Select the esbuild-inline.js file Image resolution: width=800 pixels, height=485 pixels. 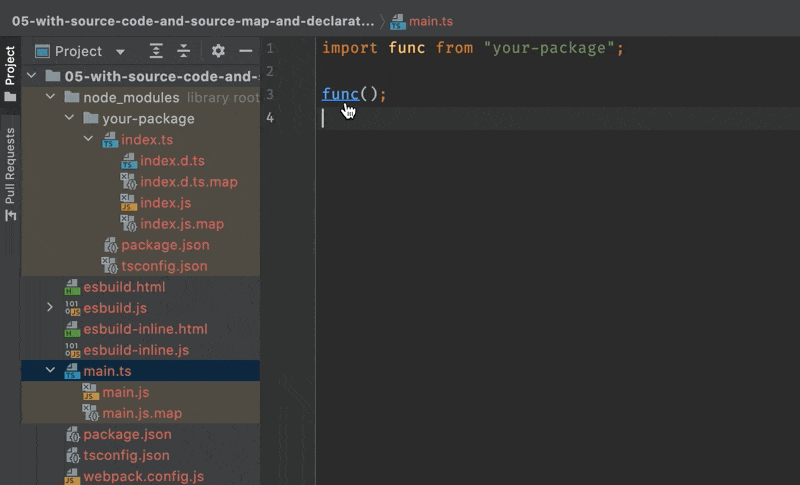pyautogui.click(x=136, y=350)
